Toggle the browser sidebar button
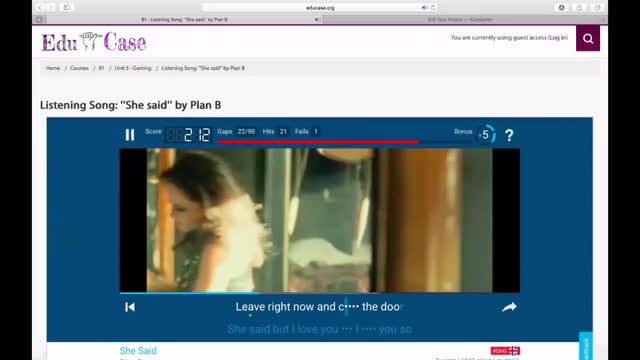This screenshot has width=640, height=360. [67, 7]
